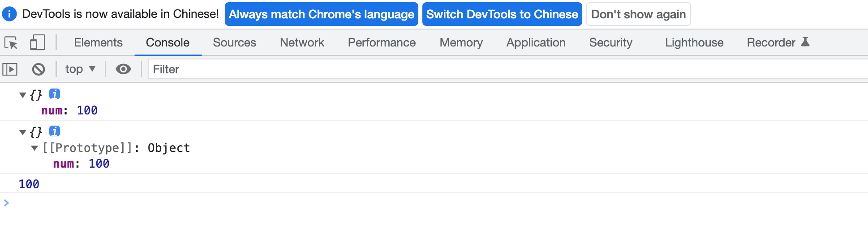The height and width of the screenshot is (228, 868).
Task: Activate the inspect element picker icon
Action: (x=11, y=43)
